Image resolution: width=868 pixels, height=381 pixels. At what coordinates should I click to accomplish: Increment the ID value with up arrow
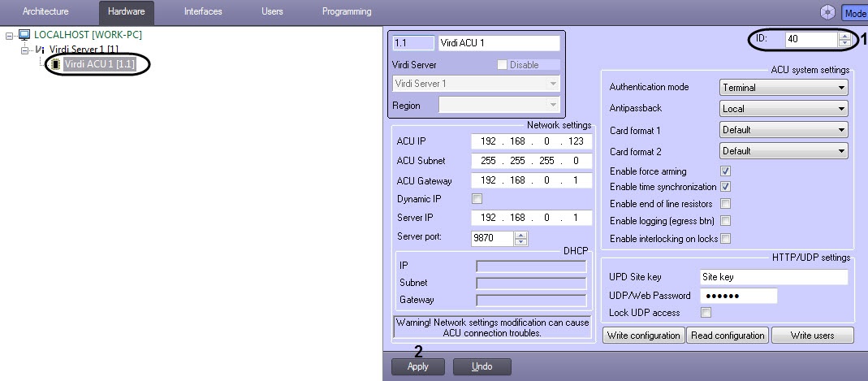tap(844, 36)
